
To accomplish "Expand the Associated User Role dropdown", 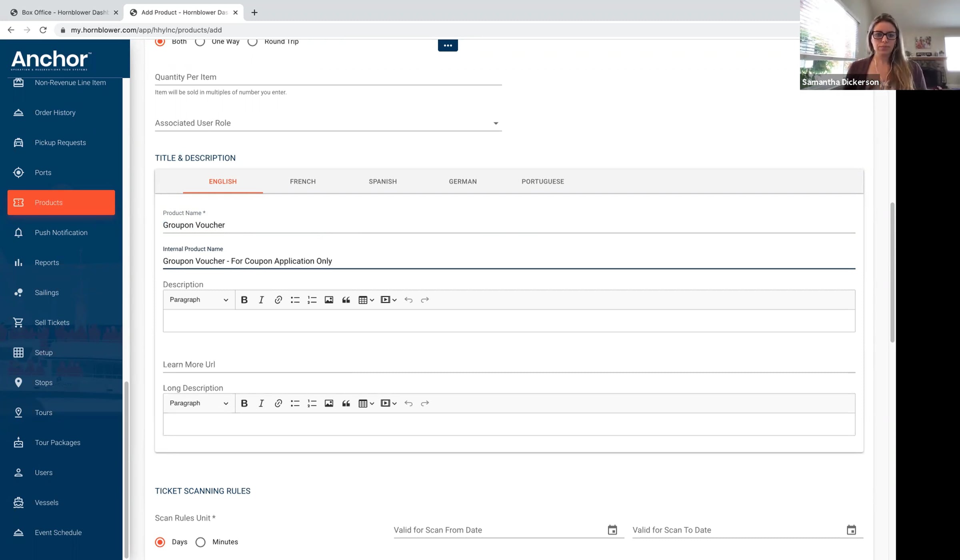I will point(328,123).
